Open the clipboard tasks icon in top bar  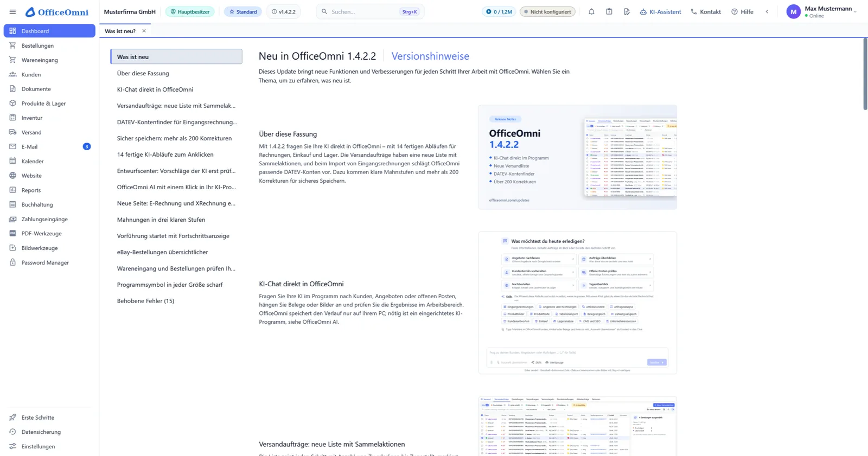pyautogui.click(x=609, y=12)
